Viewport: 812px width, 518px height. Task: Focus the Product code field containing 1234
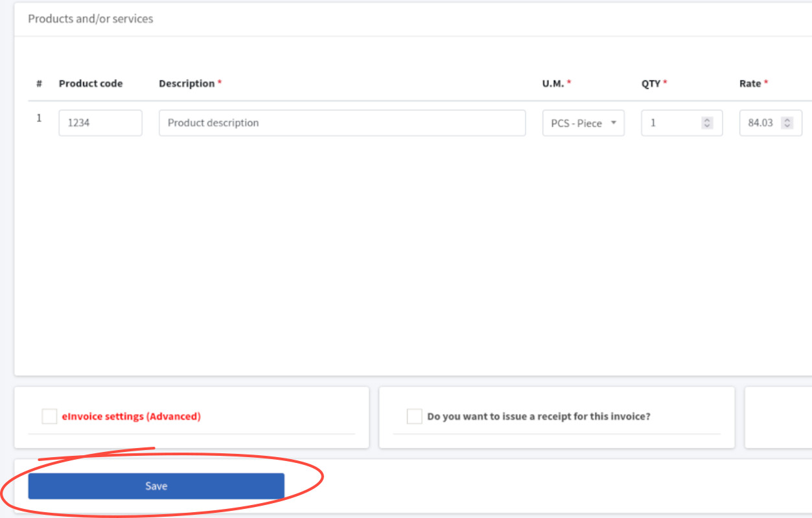point(100,123)
